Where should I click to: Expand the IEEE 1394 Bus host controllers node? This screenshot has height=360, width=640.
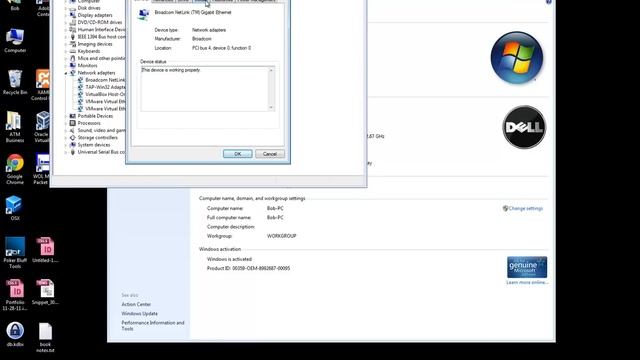66,37
